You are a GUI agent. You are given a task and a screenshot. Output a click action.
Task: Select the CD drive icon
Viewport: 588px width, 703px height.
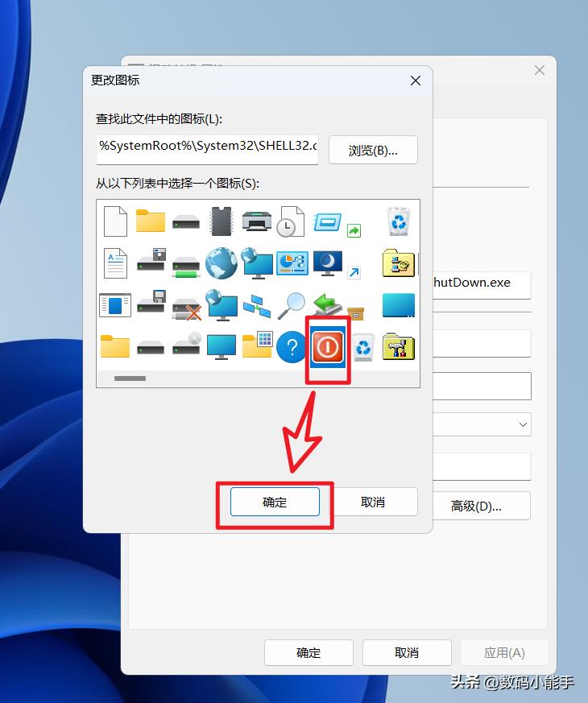pos(186,343)
